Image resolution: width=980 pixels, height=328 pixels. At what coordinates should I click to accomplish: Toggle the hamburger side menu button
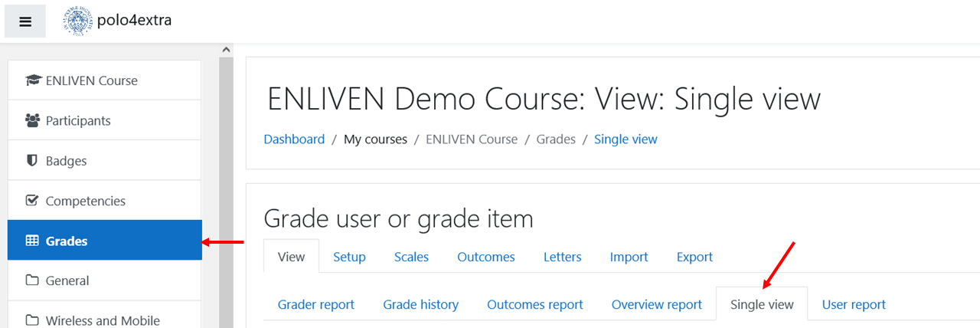tap(25, 21)
